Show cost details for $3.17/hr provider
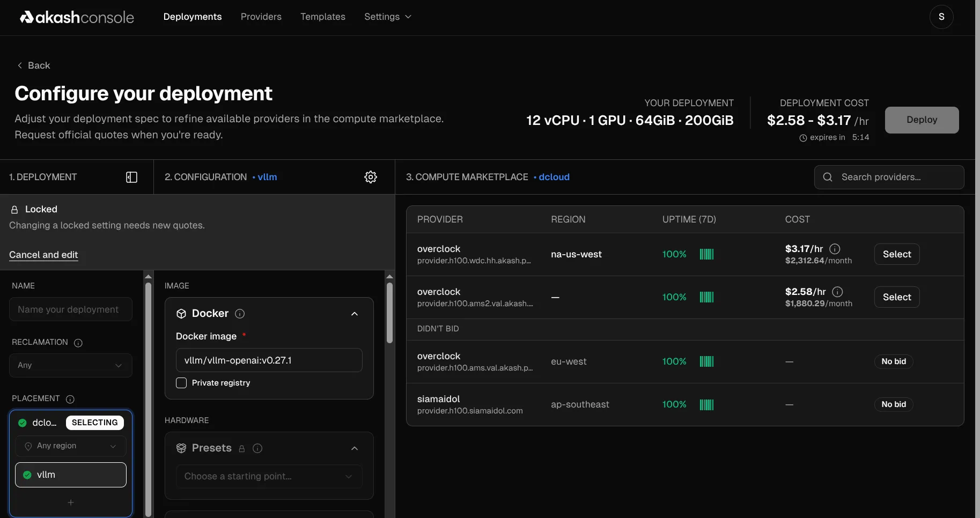980x518 pixels. 835,249
